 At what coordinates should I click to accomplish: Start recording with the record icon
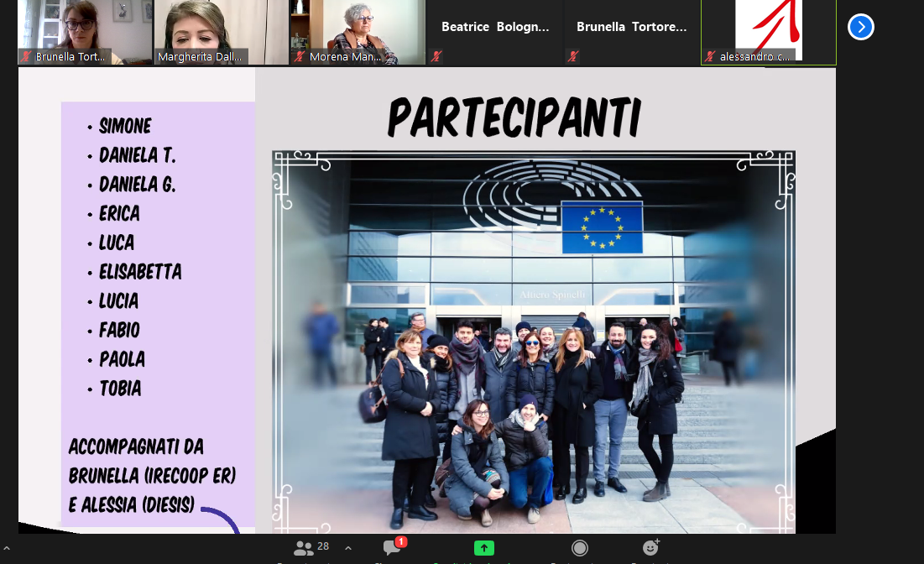(x=580, y=548)
